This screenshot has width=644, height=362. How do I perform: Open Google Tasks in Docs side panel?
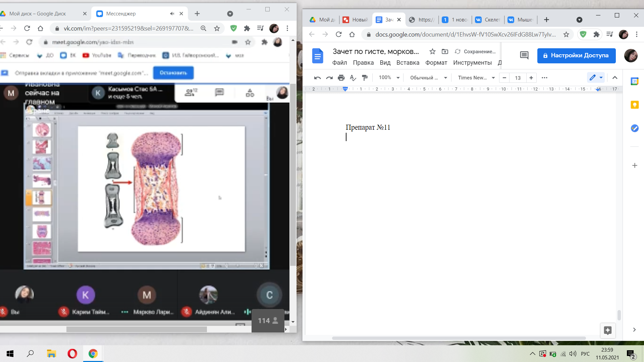(635, 128)
